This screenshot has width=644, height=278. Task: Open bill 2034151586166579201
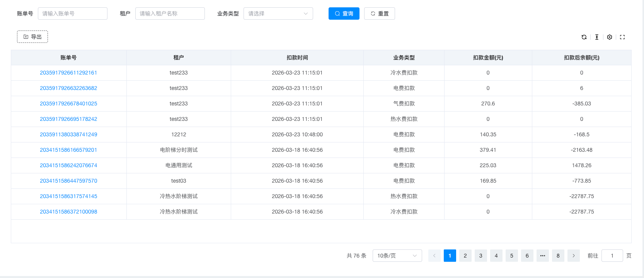(x=68, y=150)
